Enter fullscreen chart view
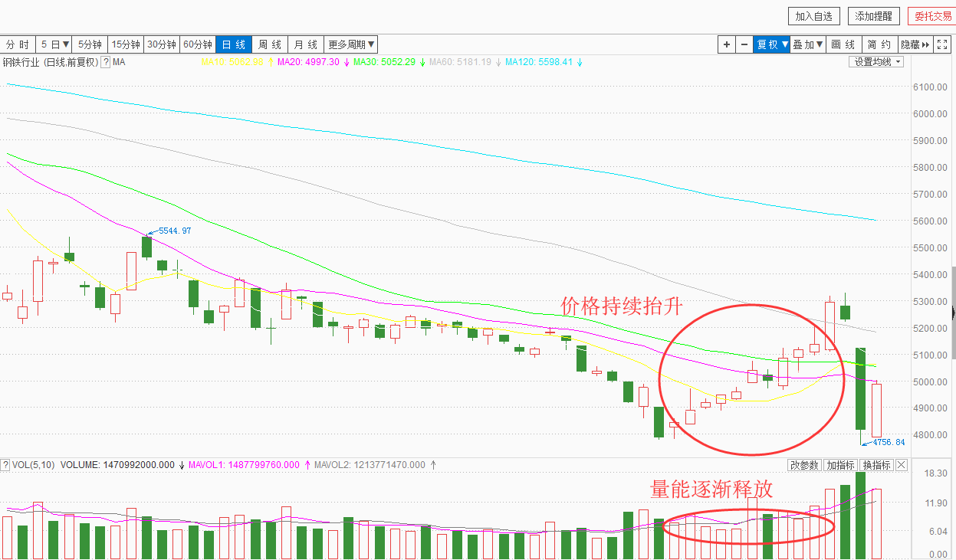Viewport: 956px width, 560px height. click(x=942, y=44)
